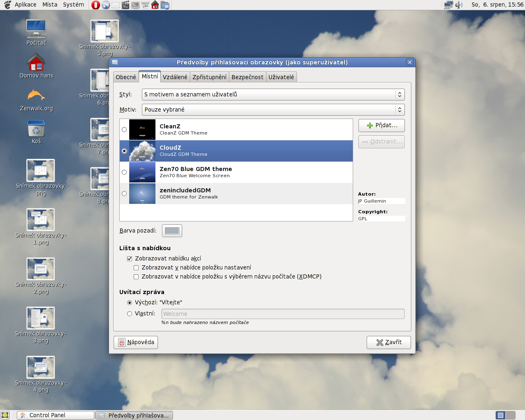The width and height of the screenshot is (525, 420).
Task: Click CleanZ theme preview thumbnail
Action: [x=142, y=130]
